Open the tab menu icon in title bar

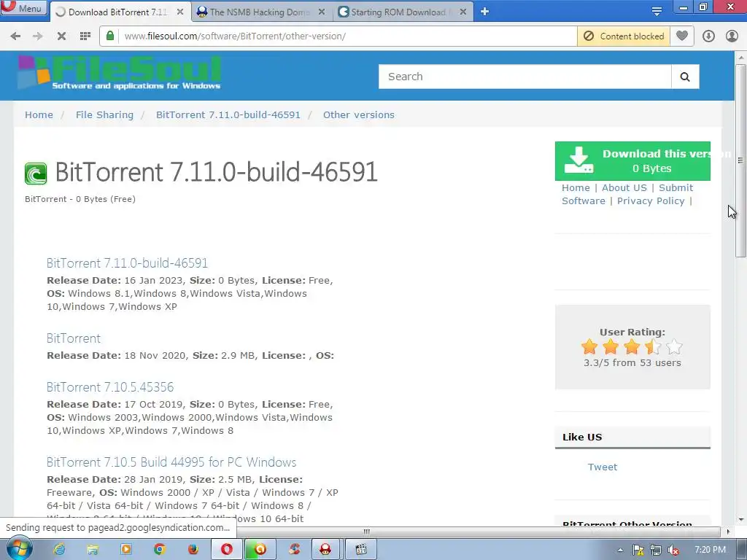657,12
